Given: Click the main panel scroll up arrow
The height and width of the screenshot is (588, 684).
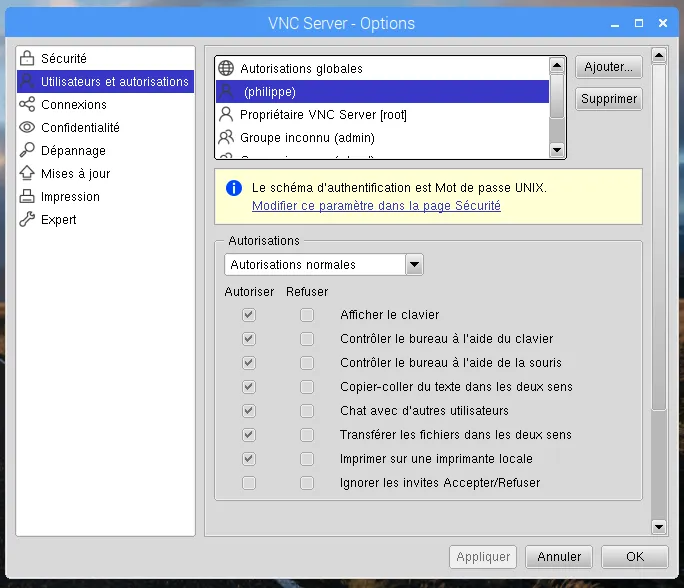Looking at the screenshot, I should [659, 55].
